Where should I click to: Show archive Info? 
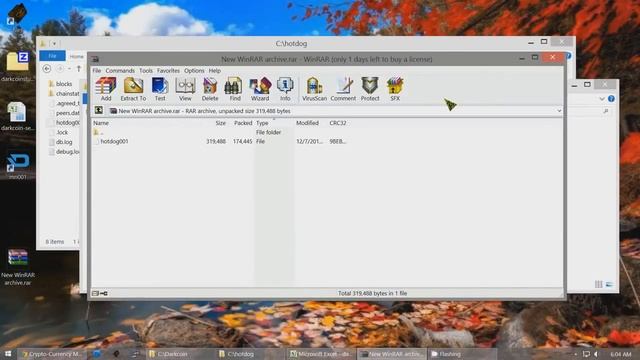pyautogui.click(x=285, y=89)
